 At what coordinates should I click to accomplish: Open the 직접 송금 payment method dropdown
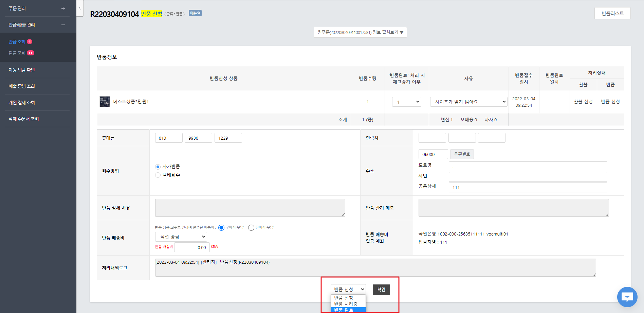181,237
